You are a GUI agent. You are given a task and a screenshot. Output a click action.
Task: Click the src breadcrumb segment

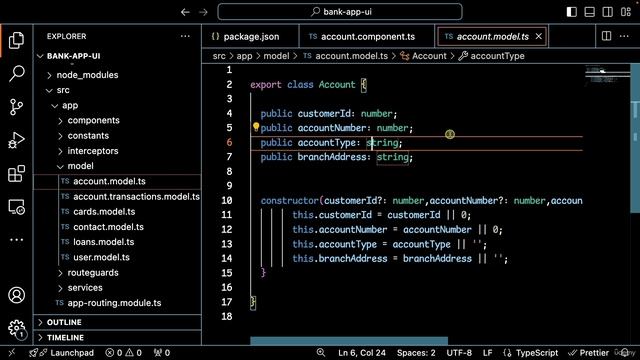point(219,56)
